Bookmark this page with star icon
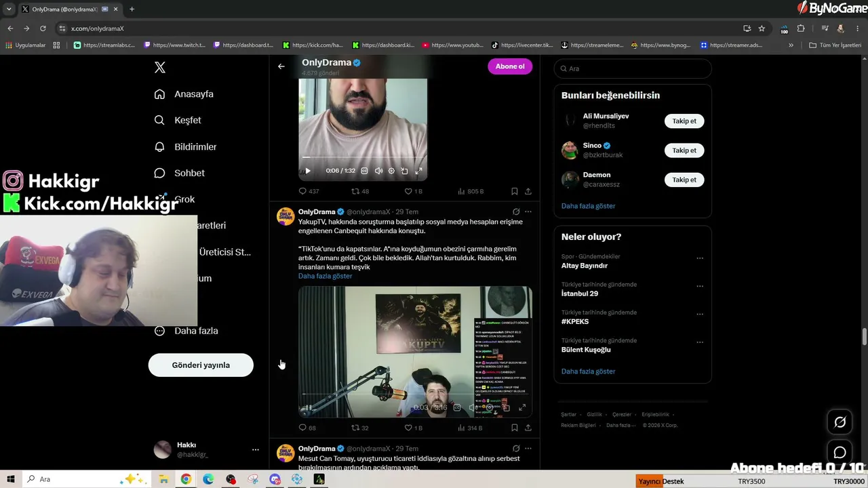Screen dimensions: 868x488 pyautogui.click(x=762, y=28)
